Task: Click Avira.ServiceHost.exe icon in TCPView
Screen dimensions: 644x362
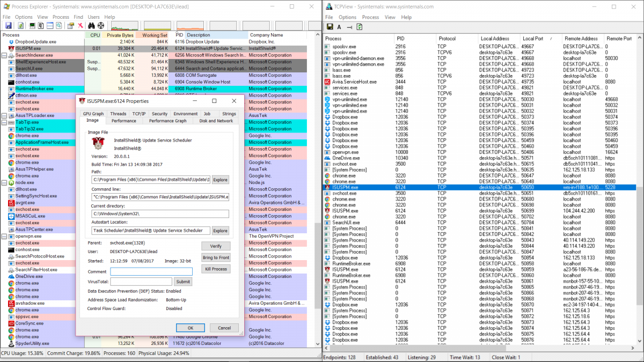Action: (328, 82)
